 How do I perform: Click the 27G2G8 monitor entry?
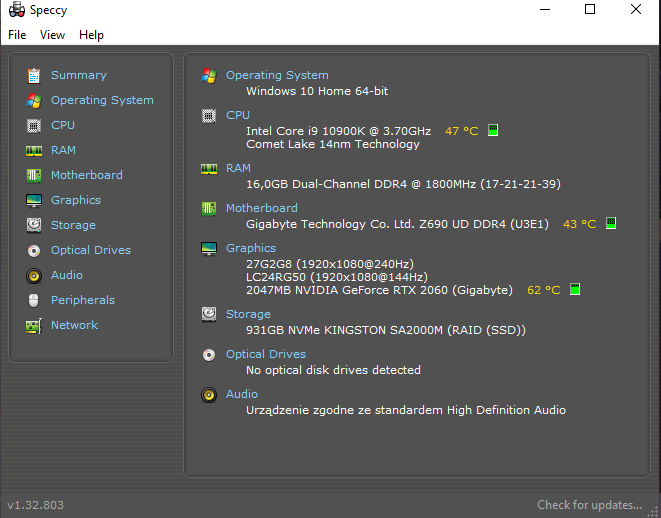tap(330, 264)
